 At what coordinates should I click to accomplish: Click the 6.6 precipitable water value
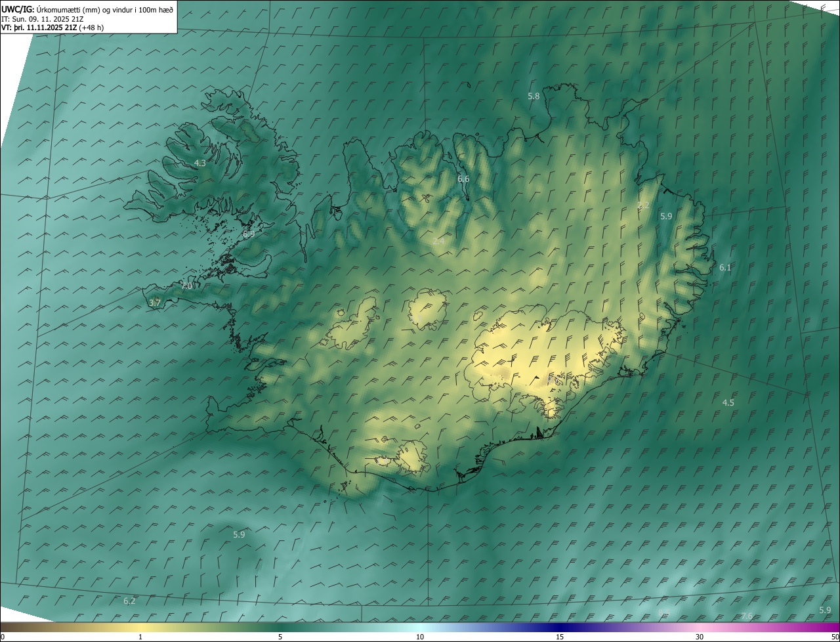(463, 179)
